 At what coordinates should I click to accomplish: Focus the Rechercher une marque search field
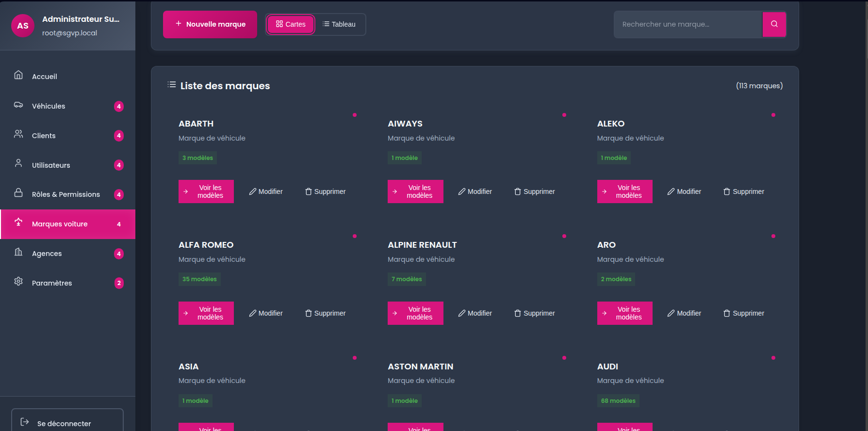point(688,24)
